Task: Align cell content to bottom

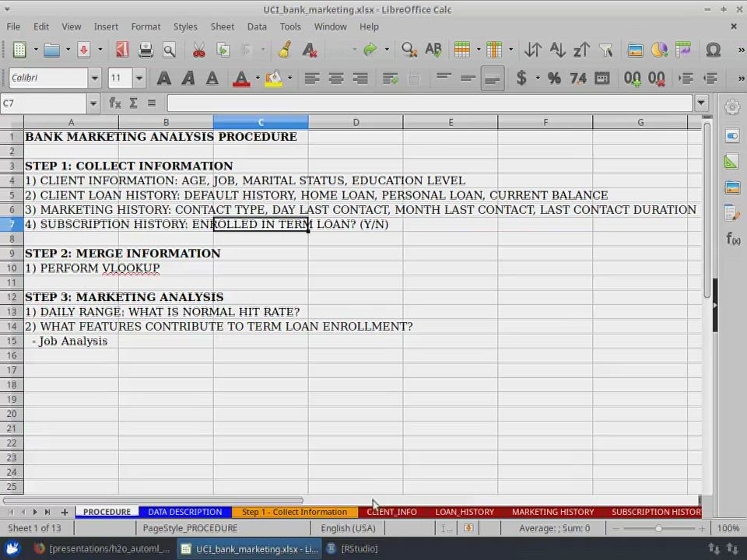Action: [x=492, y=79]
